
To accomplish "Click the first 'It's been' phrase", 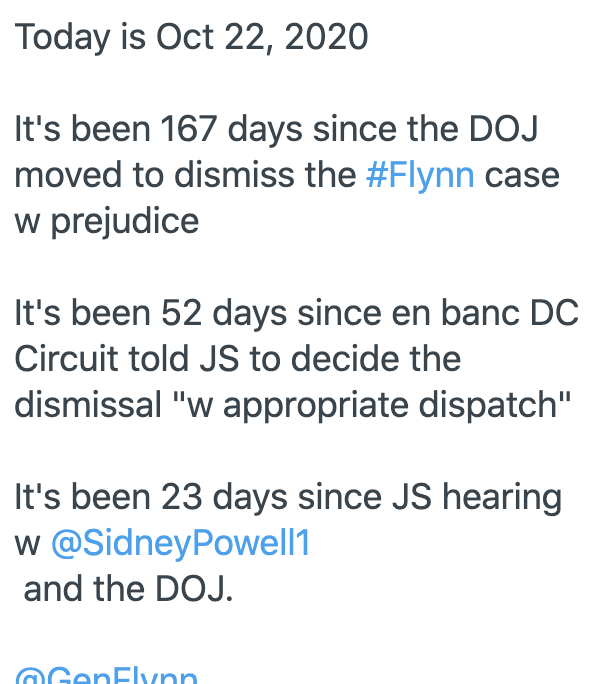I will click(82, 129).
